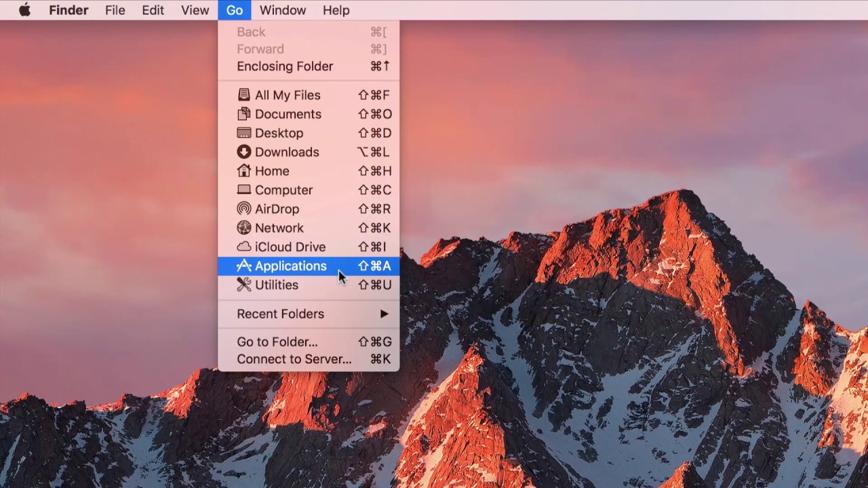Select the Home house icon

click(243, 171)
